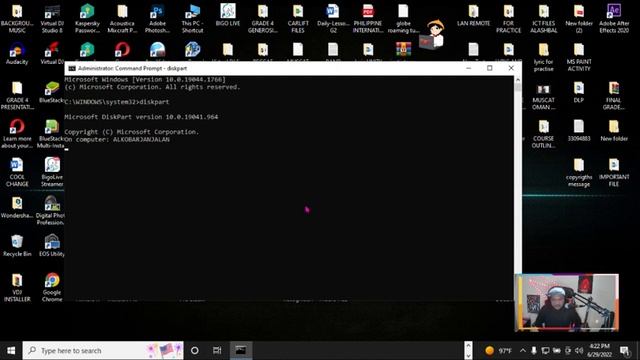The width and height of the screenshot is (640, 360).
Task: Select Command Prompt taskbar button
Action: pos(241,351)
